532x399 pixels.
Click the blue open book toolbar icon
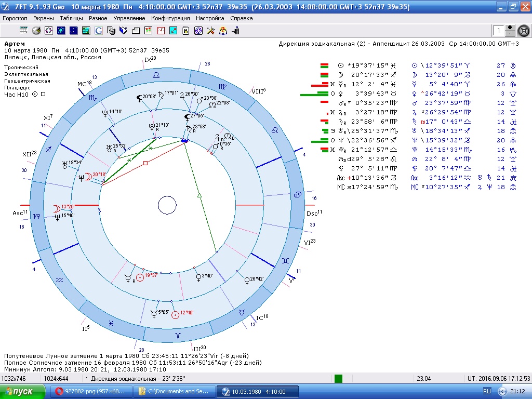(x=123, y=31)
